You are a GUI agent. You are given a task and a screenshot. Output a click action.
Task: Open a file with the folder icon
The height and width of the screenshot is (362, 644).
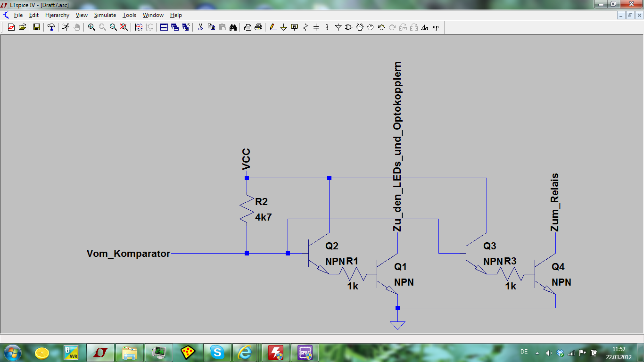(x=22, y=27)
